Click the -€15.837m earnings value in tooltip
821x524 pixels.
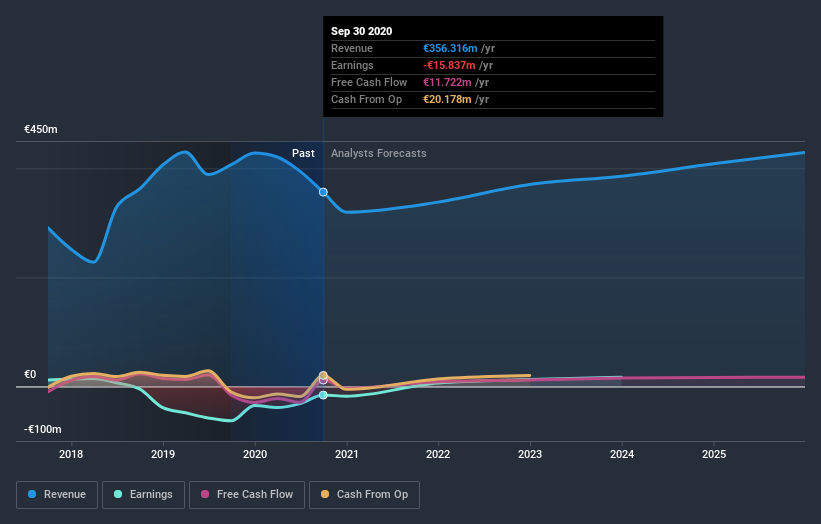[449, 65]
